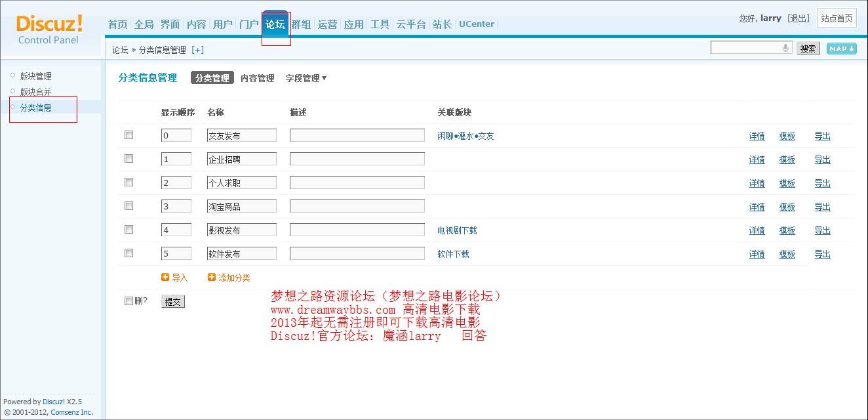Image resolution: width=868 pixels, height=420 pixels.
Task: Open the 字段管理 dropdown menu
Action: point(306,78)
